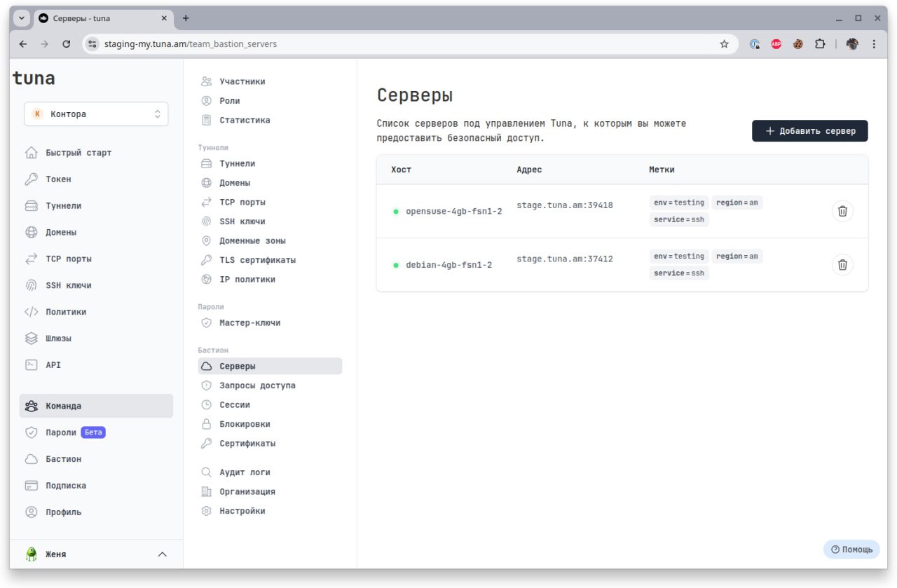Bookmark this page with star icon

click(724, 43)
